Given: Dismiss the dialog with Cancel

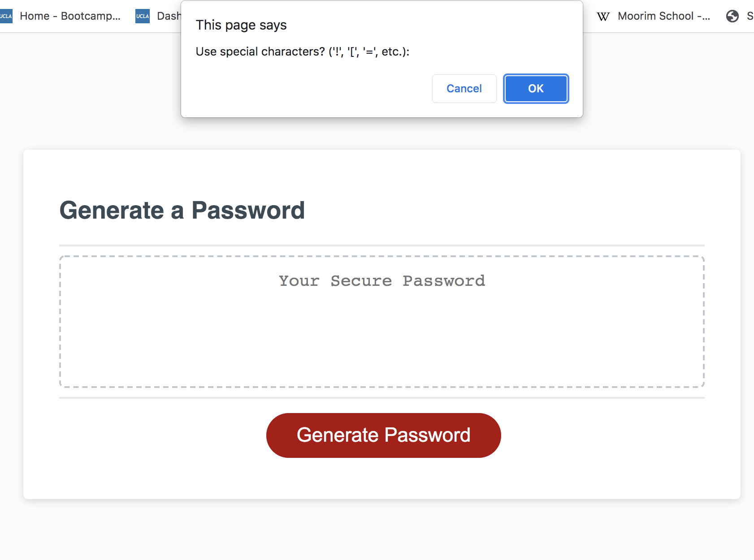Looking at the screenshot, I should [464, 89].
